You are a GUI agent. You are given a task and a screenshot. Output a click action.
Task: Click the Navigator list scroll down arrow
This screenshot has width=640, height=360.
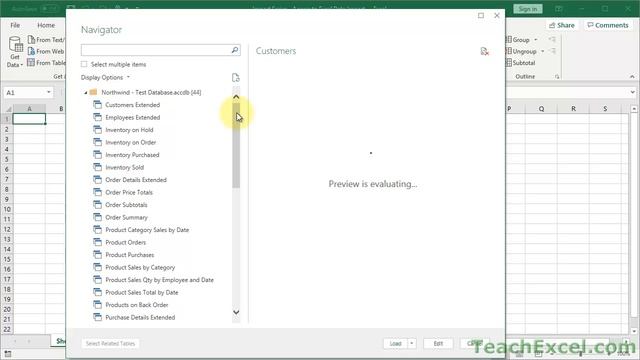[x=236, y=312]
